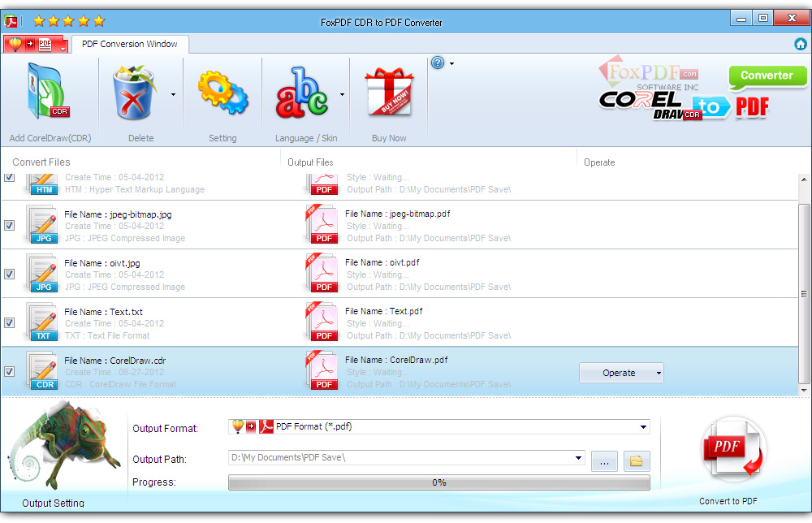The width and height of the screenshot is (812, 523).
Task: Expand the Output Format combo box
Action: pos(643,427)
